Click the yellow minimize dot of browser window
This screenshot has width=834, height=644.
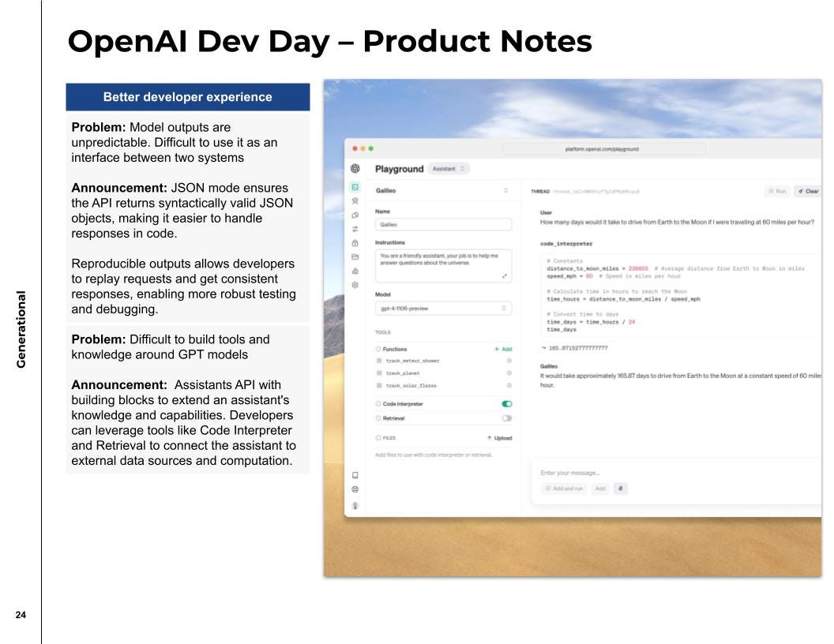pyautogui.click(x=363, y=149)
